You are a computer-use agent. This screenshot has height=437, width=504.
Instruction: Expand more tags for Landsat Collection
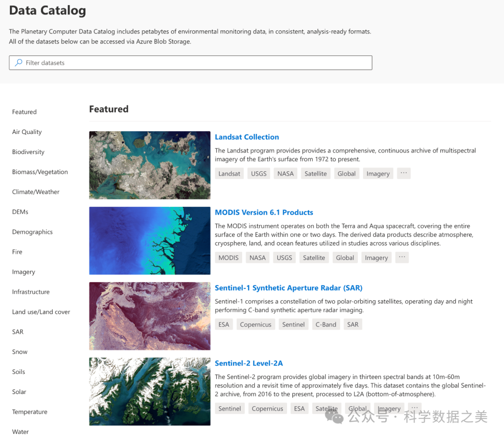pos(404,173)
